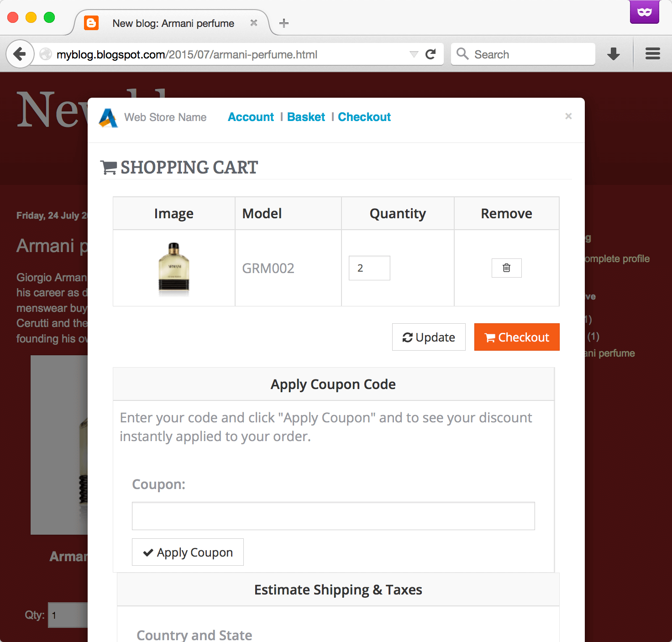This screenshot has height=642, width=672.
Task: Click the Image column header
Action: coord(174,213)
